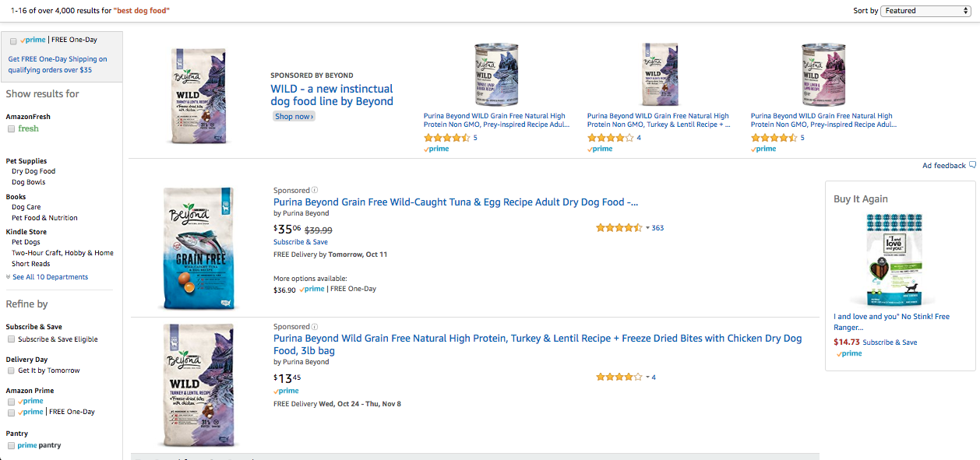Click the Sponsored info icon on Tuna & Egg listing
Viewport: 980px width, 460px height.
pos(315,190)
